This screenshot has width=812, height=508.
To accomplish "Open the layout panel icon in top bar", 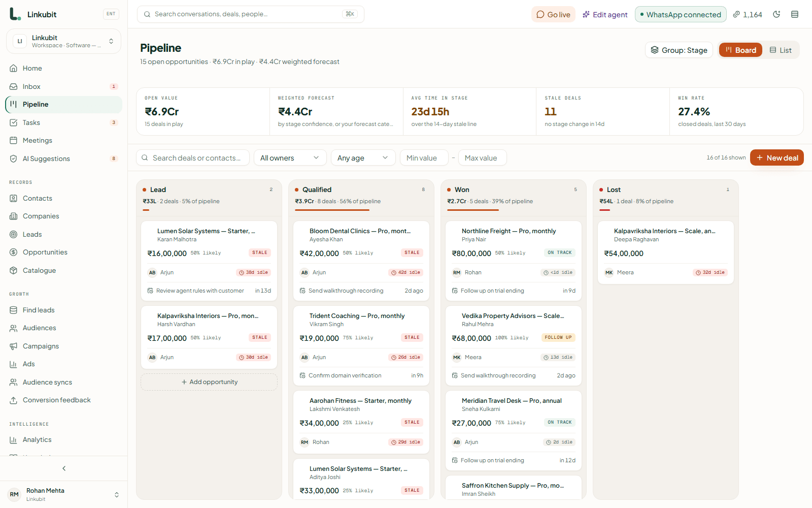I will tap(795, 14).
